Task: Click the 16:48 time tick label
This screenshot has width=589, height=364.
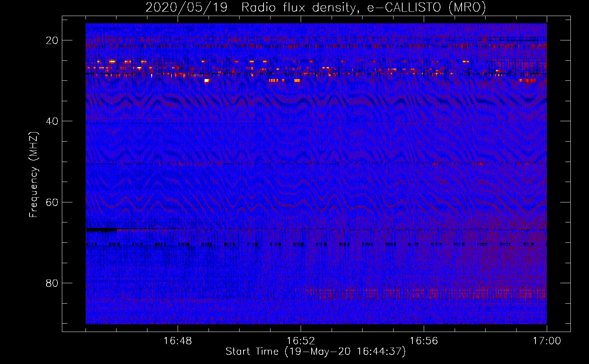Action: [178, 341]
